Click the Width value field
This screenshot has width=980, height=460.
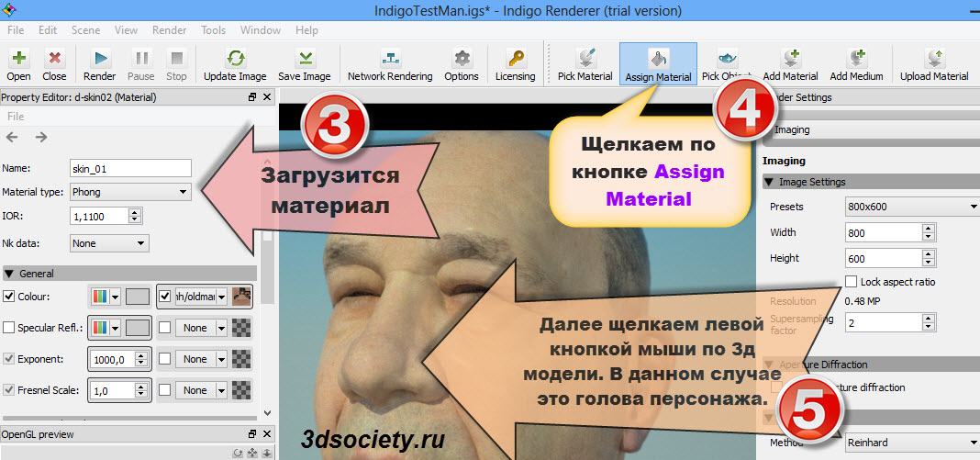[x=884, y=232]
